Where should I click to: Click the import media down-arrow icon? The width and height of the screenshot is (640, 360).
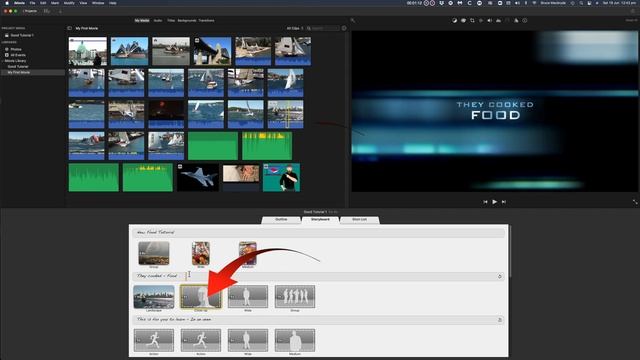click(60, 11)
